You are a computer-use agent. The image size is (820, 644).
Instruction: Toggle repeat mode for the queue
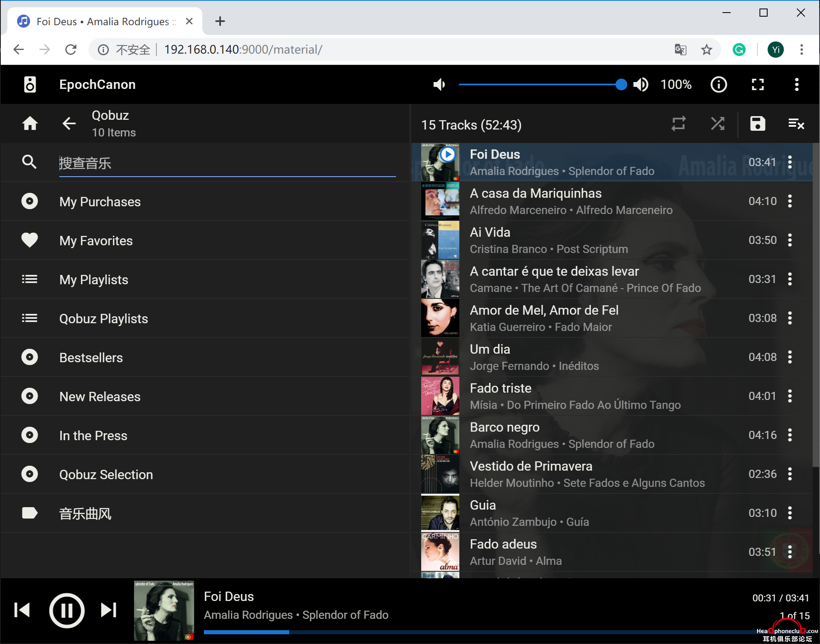click(678, 123)
